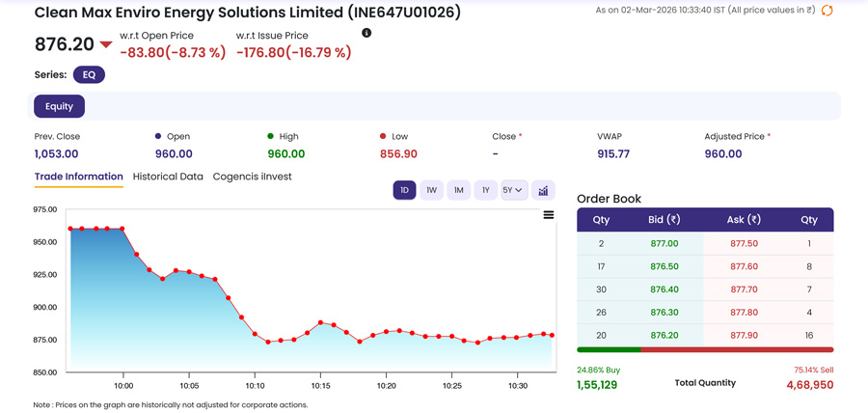Click the buy/sell quantity ratio bar
Viewport: 868px width, 413px height.
(x=705, y=349)
